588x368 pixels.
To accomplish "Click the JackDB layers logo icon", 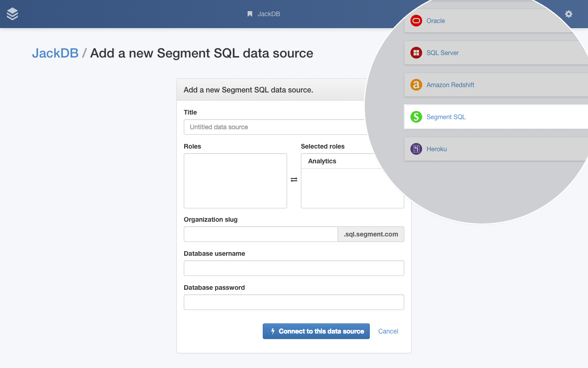I will 12,14.
